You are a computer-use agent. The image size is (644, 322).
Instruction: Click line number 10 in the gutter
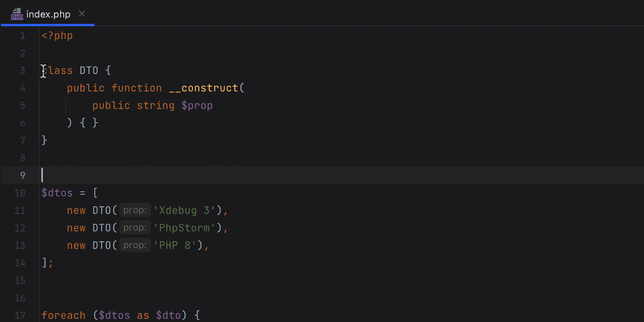(20, 193)
